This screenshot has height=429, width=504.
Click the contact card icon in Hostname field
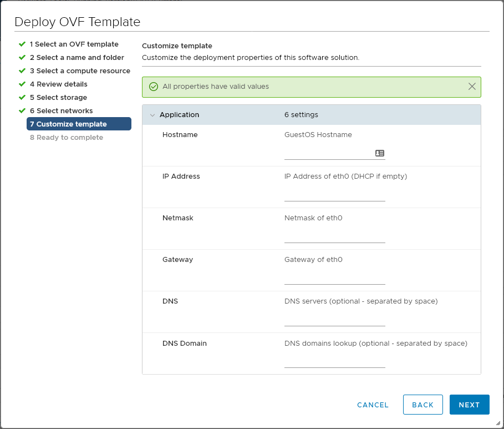pyautogui.click(x=380, y=153)
